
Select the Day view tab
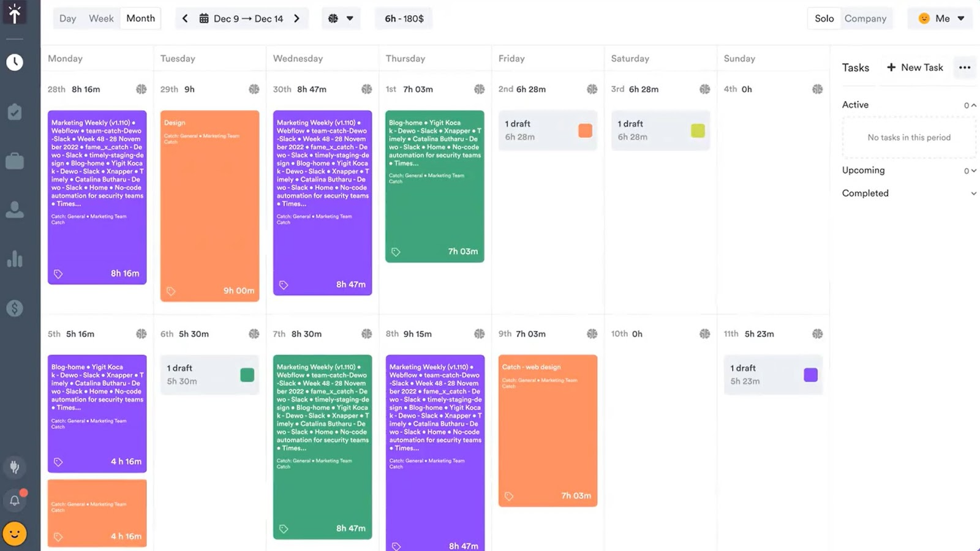[67, 18]
